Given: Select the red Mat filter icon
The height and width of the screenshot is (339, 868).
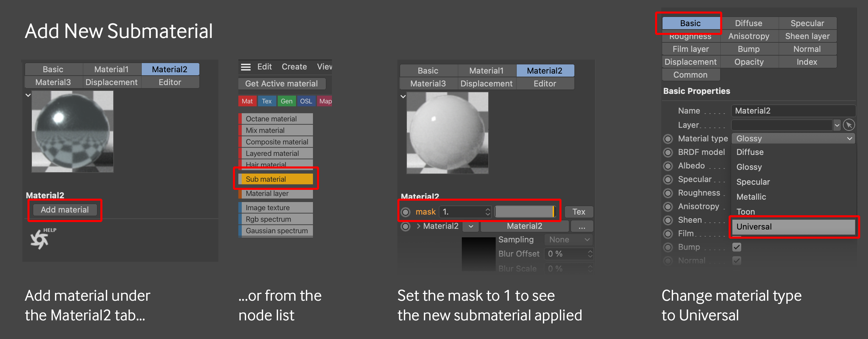Looking at the screenshot, I should 247,101.
